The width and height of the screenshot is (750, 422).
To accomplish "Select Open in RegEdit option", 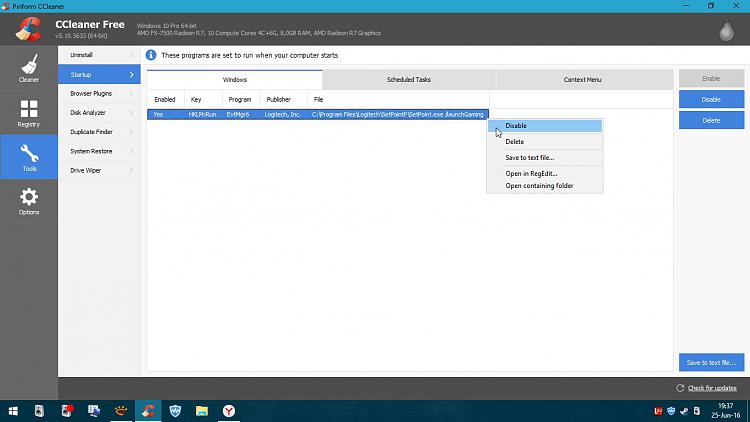I will [x=545, y=174].
